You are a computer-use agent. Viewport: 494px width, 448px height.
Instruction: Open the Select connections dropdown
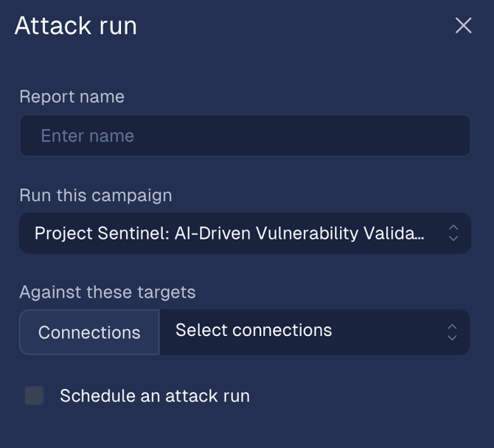pyautogui.click(x=314, y=332)
